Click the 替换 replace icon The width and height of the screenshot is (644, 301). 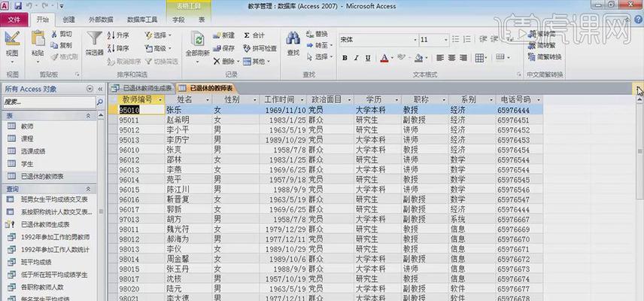point(310,34)
